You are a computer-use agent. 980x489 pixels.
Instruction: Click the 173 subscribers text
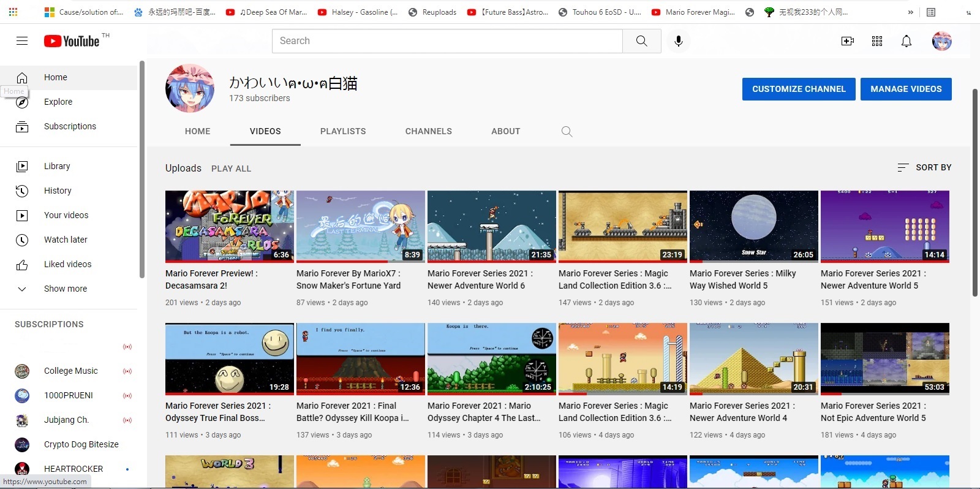point(260,98)
